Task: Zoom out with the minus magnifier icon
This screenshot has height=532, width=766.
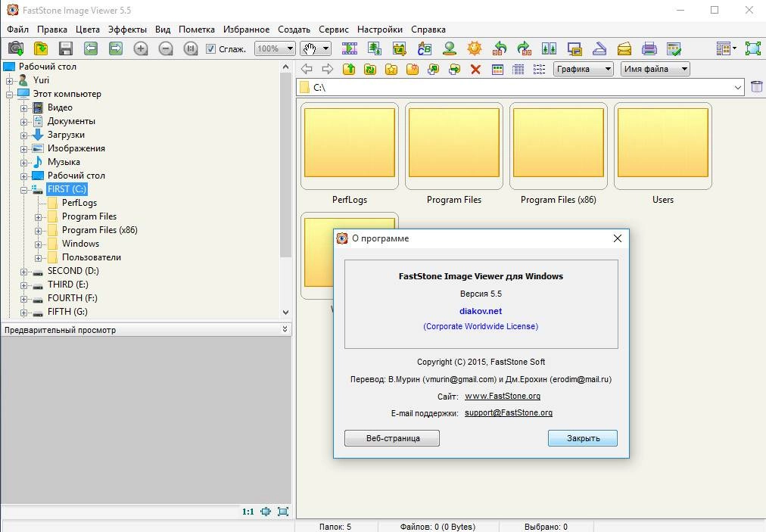Action: pos(166,48)
